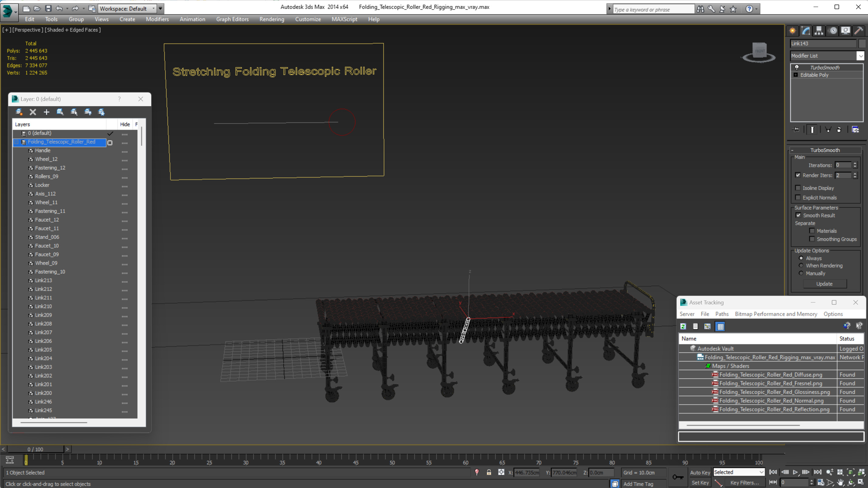Click Selection Lock toggle padlock icon
Screen dimensions: 868x488
coord(489,472)
